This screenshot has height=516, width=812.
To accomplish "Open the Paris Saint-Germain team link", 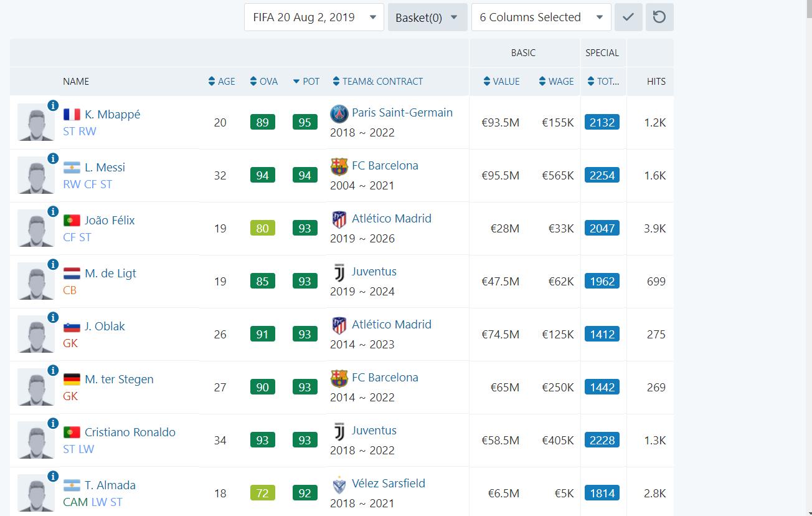I will point(402,113).
